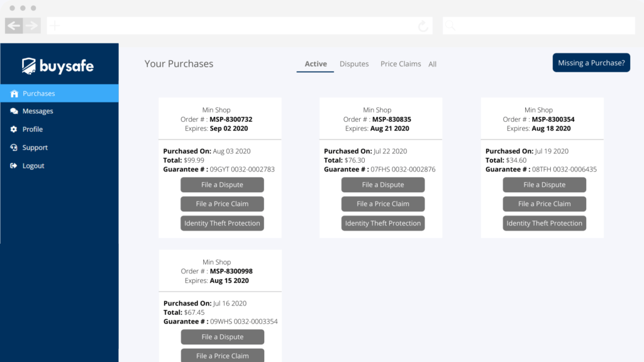Click the Profile gear icon
644x362 pixels.
(14, 129)
